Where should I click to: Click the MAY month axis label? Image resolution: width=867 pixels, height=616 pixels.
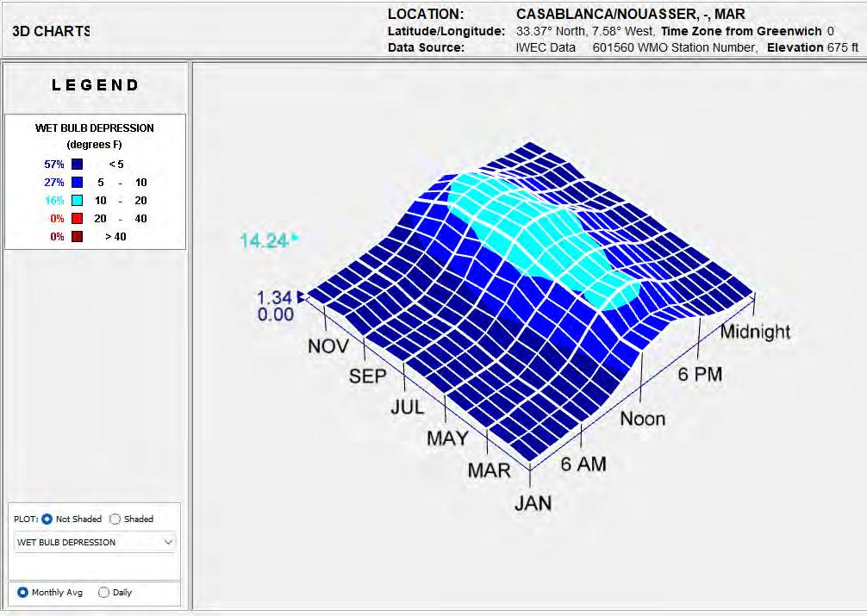coord(447,439)
